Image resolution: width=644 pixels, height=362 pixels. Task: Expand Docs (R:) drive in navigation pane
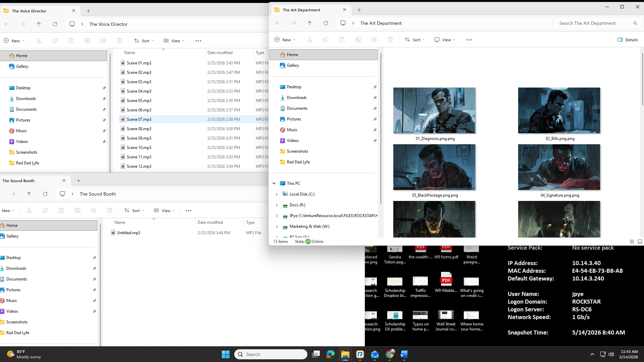point(277,205)
